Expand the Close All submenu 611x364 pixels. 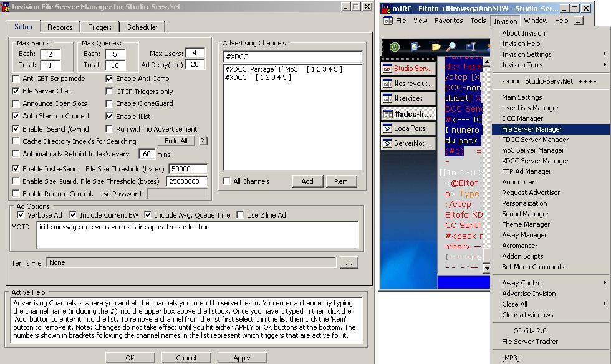(551, 304)
